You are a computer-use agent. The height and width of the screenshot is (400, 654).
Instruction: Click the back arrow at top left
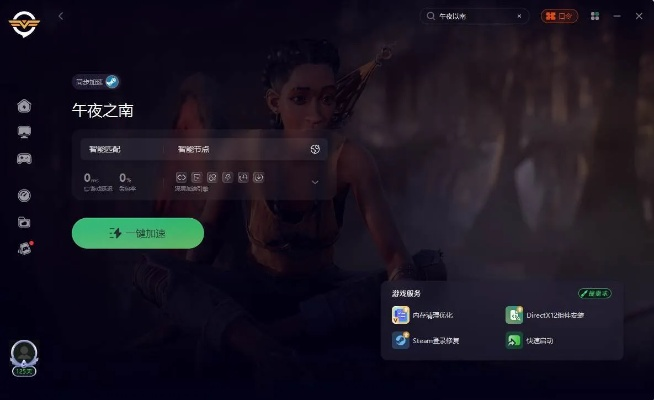[61, 16]
